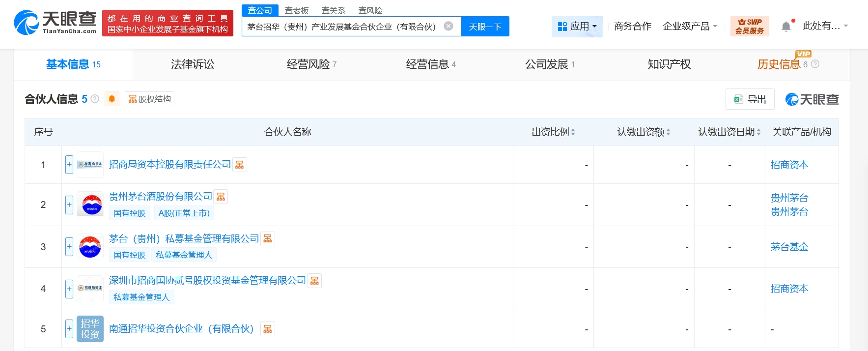The image size is (868, 351).
Task: Open the 应用 dropdown menu
Action: coord(577,27)
